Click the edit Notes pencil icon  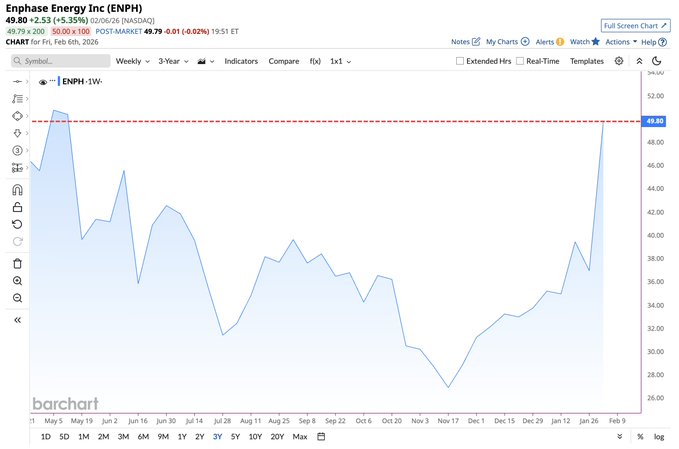[476, 42]
